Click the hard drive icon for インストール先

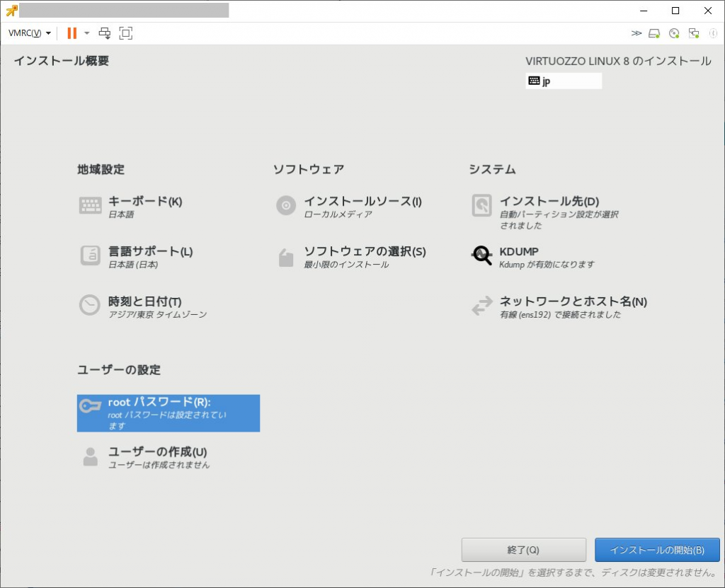(x=481, y=205)
